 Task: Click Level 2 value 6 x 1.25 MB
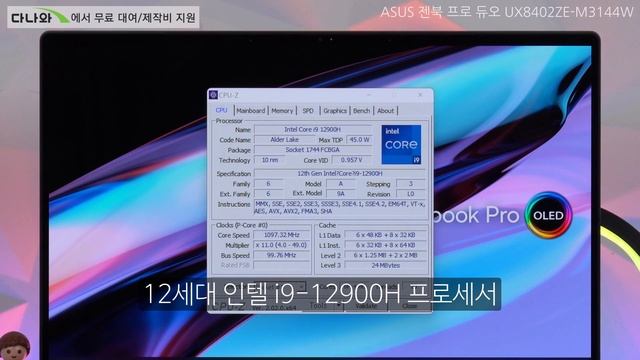tap(385, 255)
